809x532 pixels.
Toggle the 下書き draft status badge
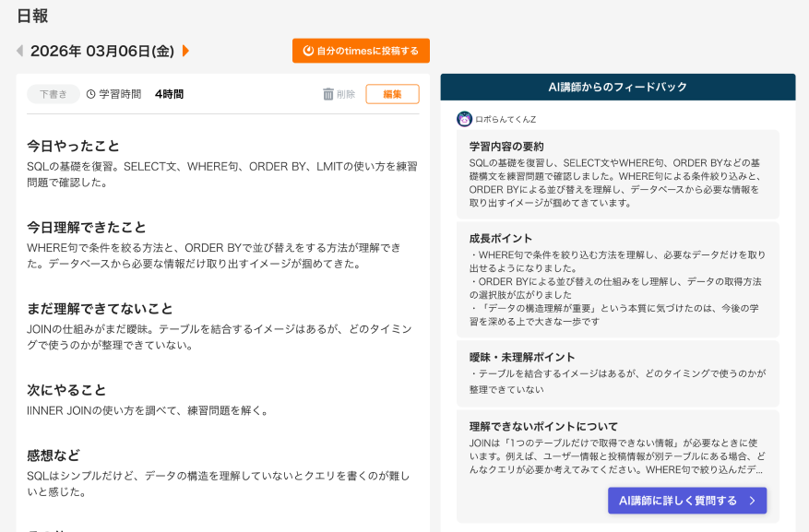click(54, 94)
